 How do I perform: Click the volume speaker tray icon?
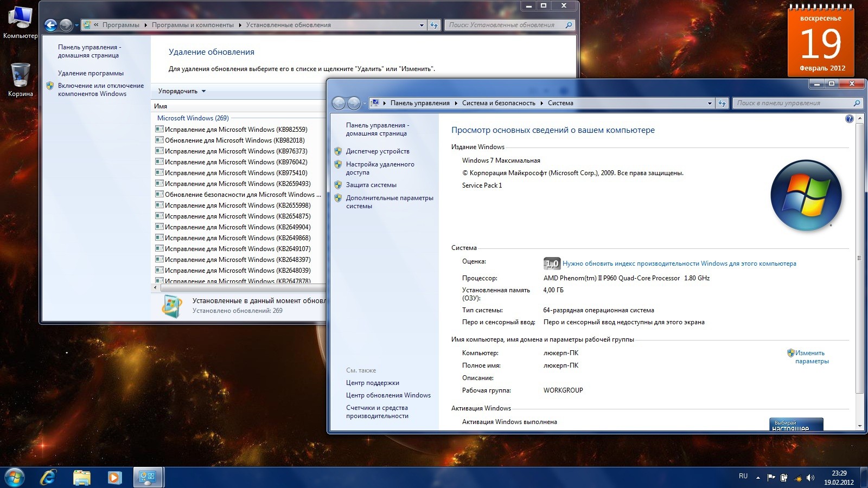point(810,478)
